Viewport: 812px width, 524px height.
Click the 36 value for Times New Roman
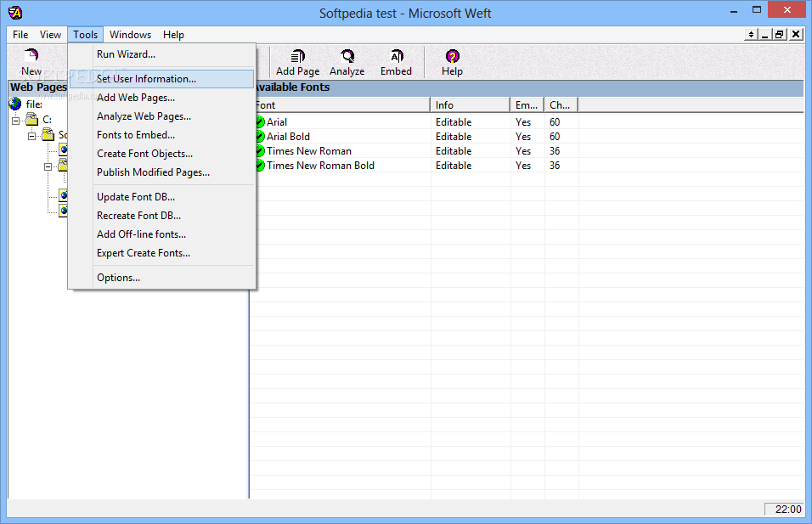pyautogui.click(x=555, y=151)
